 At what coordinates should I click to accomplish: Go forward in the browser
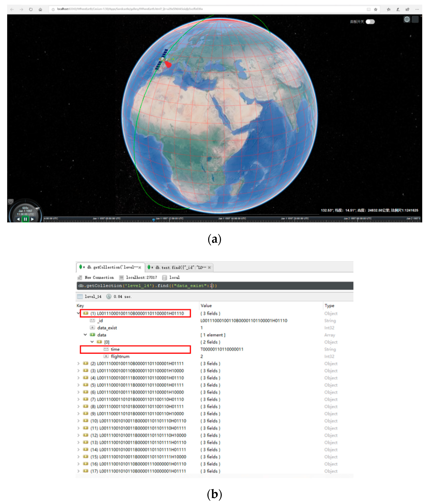[x=21, y=9]
